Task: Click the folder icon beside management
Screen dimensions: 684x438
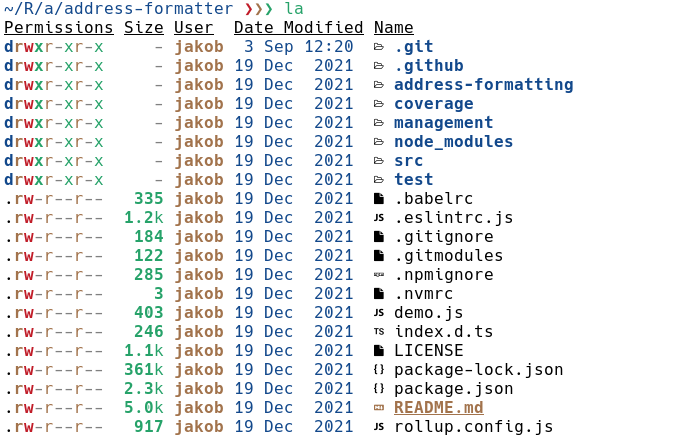Action: pyautogui.click(x=379, y=123)
